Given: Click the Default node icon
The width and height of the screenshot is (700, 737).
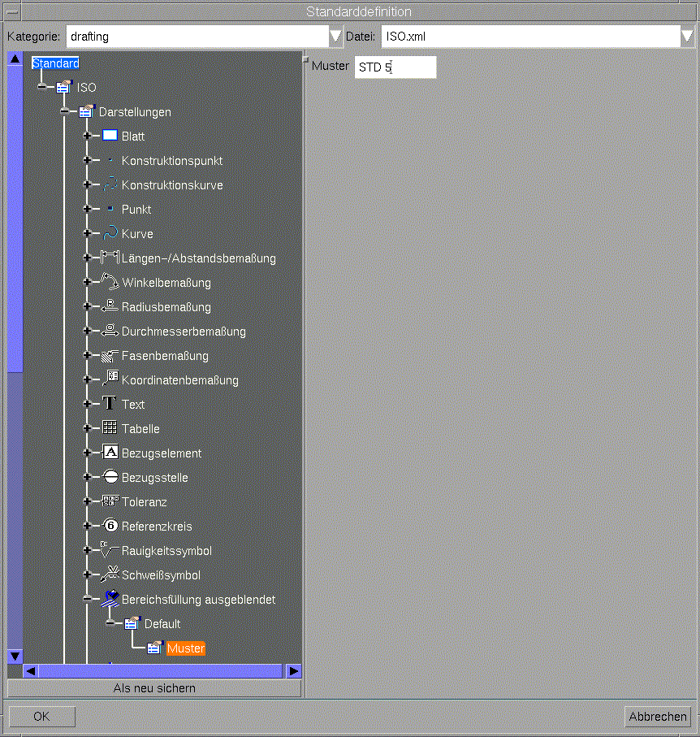Looking at the screenshot, I should (x=132, y=623).
